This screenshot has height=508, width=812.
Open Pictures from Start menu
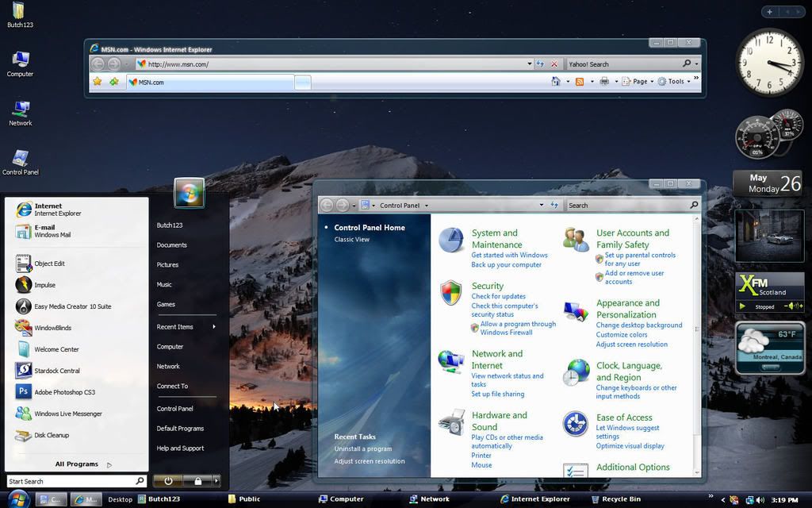coord(167,264)
